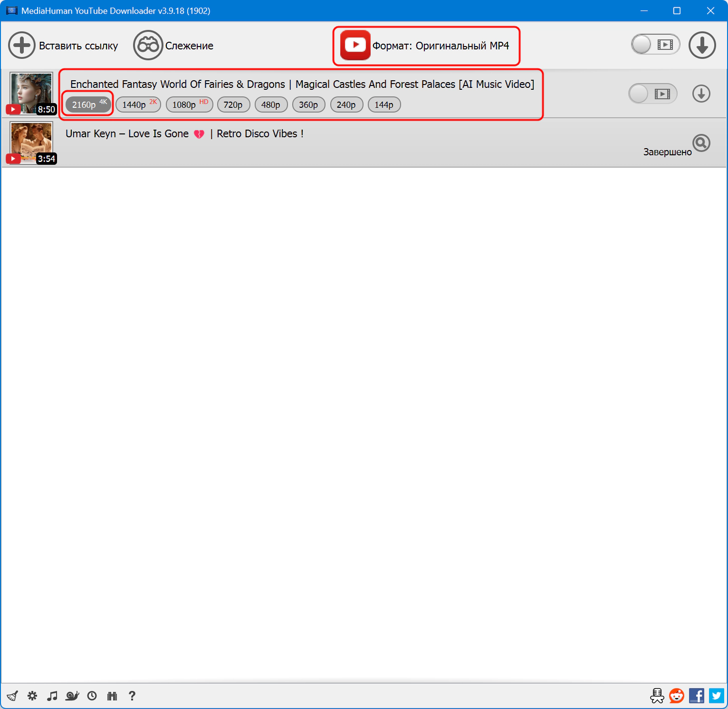728x709 pixels.
Task: Open the Слежение tracking button
Action: pyautogui.click(x=173, y=46)
